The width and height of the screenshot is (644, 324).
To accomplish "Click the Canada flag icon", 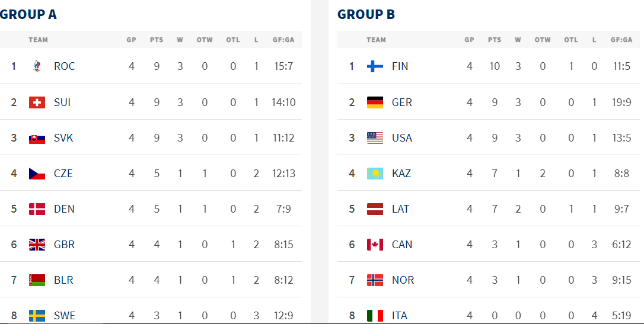I will (x=375, y=245).
